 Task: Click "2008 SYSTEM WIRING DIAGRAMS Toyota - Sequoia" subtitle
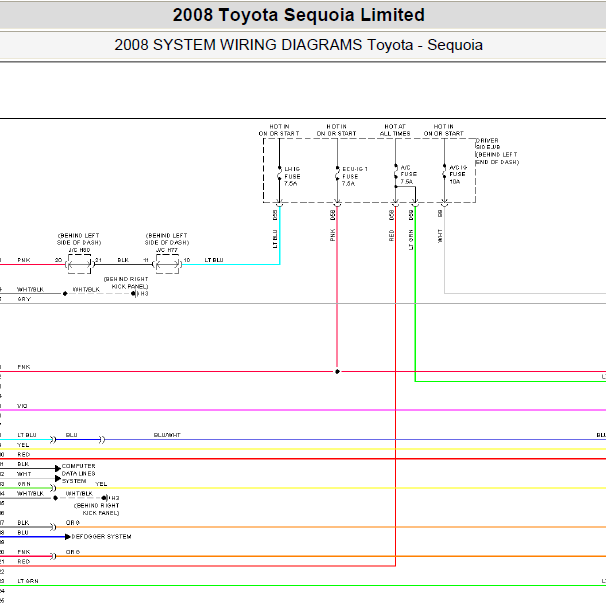pos(298,45)
